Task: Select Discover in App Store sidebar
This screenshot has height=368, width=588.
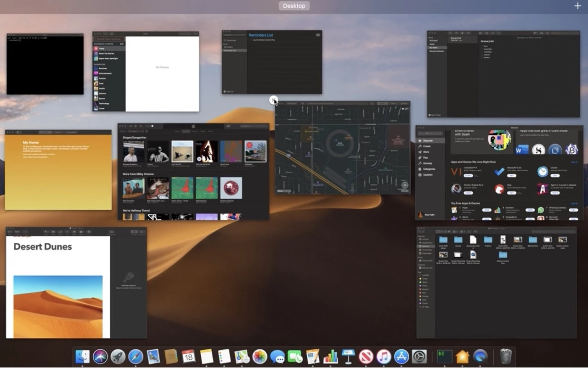Action: pyautogui.click(x=430, y=140)
